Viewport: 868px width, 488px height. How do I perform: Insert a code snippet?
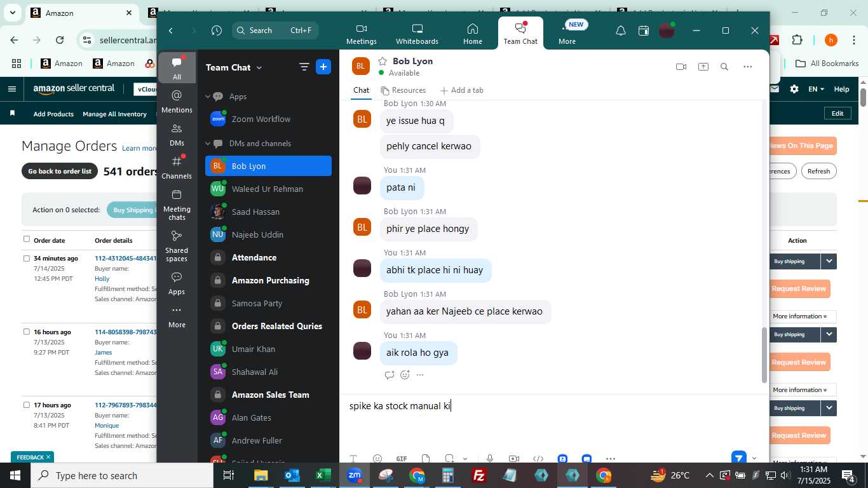click(538, 459)
